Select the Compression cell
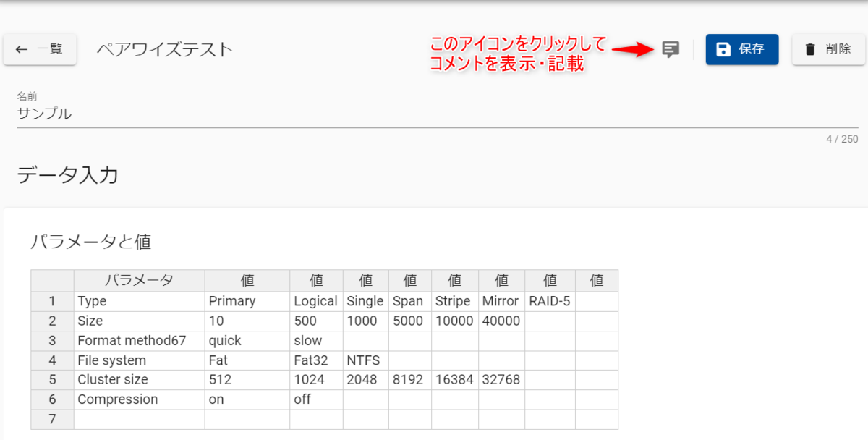The height and width of the screenshot is (440, 868). pyautogui.click(x=139, y=399)
